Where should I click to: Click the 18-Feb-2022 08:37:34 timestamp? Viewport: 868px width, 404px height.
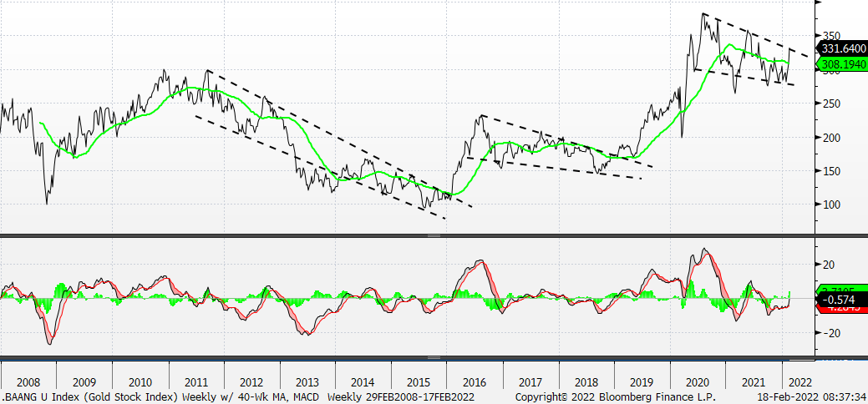coord(810,396)
